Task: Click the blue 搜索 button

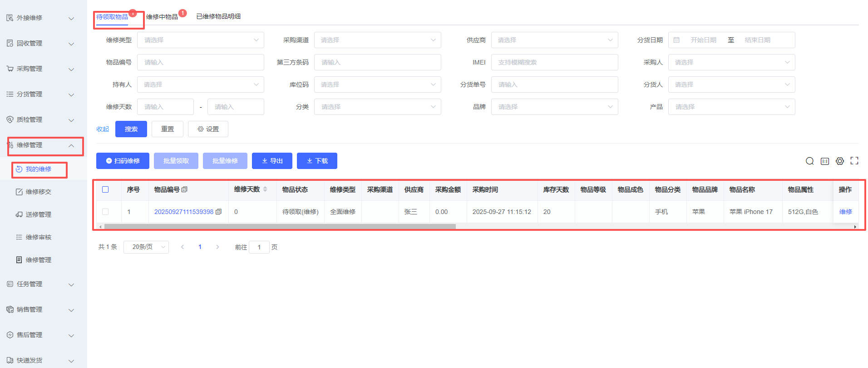Action: pyautogui.click(x=131, y=129)
